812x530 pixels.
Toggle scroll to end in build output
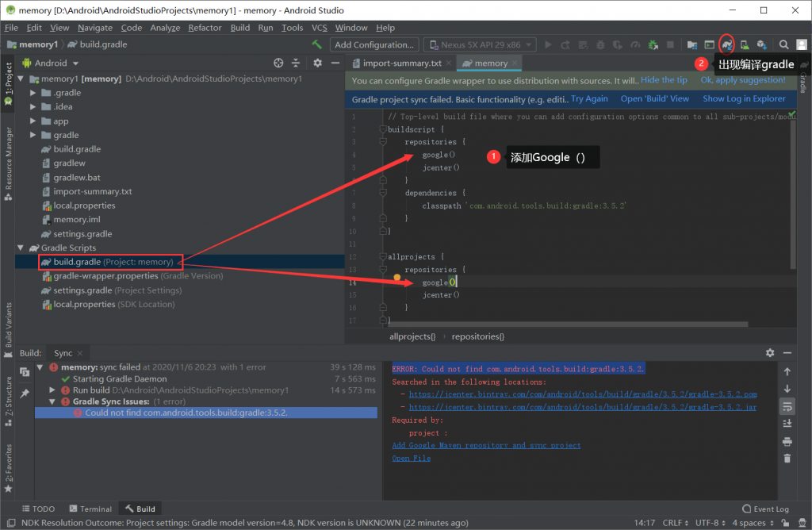pos(787,424)
